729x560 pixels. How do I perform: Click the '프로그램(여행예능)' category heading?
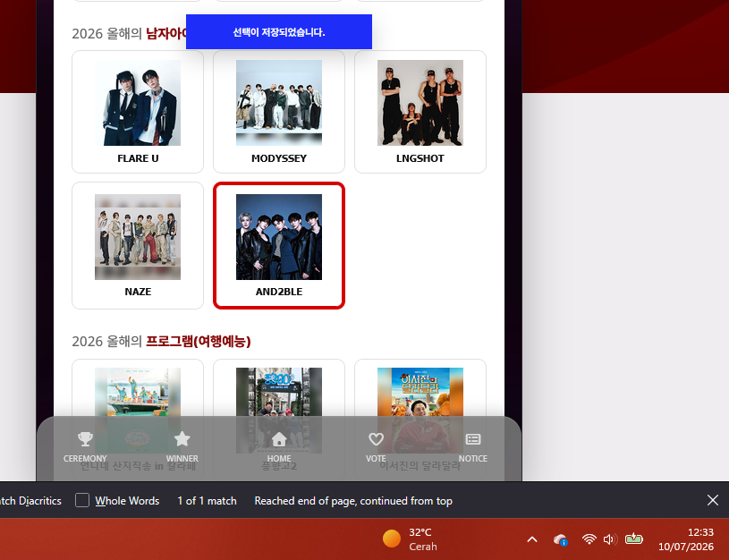[x=199, y=342]
